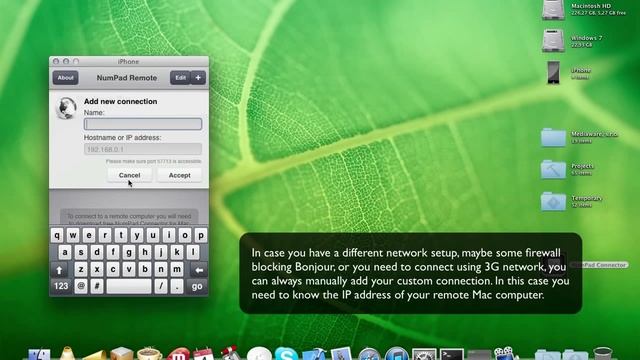The width and height of the screenshot is (640, 360).
Task: Tap the go key on the keyboard
Action: (x=197, y=286)
